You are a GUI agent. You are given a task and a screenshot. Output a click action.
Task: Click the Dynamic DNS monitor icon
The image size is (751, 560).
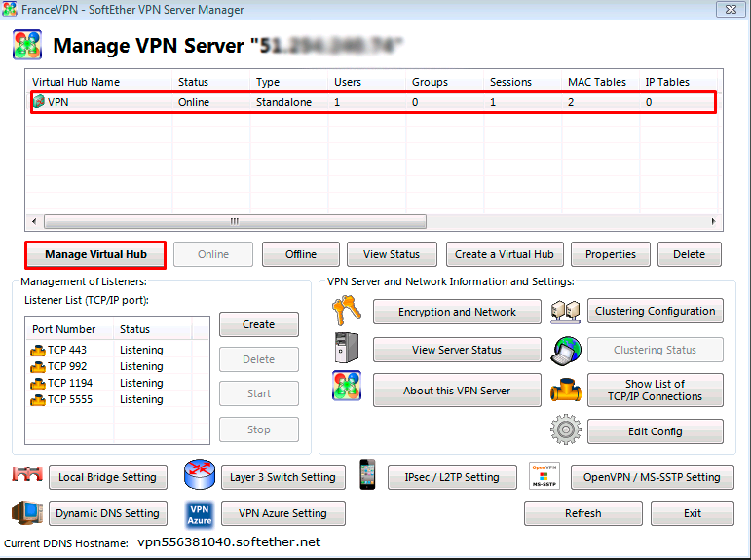pyautogui.click(x=25, y=512)
